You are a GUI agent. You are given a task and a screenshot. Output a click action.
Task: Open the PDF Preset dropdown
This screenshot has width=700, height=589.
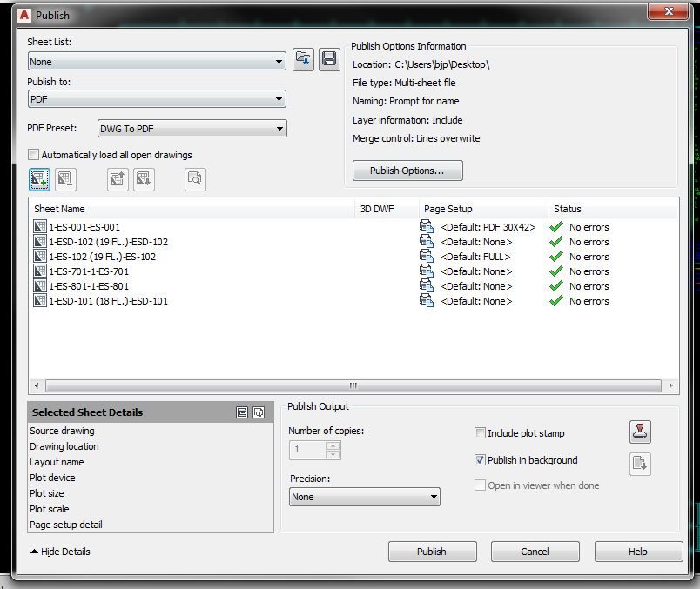[x=192, y=129]
